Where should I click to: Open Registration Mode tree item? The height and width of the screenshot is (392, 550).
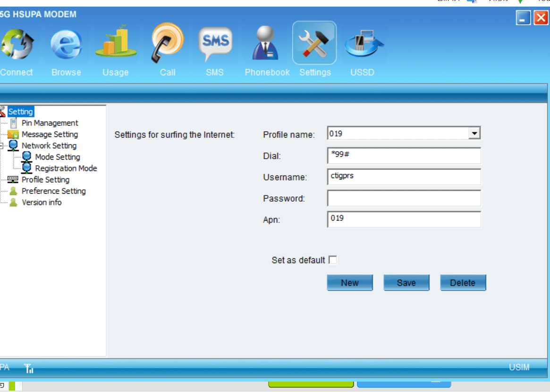point(66,169)
